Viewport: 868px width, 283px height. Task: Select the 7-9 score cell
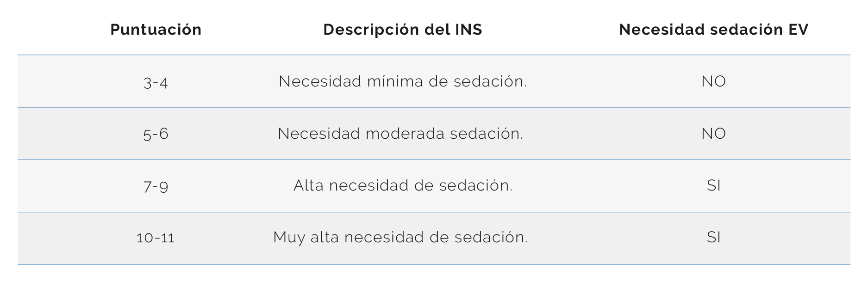156,186
